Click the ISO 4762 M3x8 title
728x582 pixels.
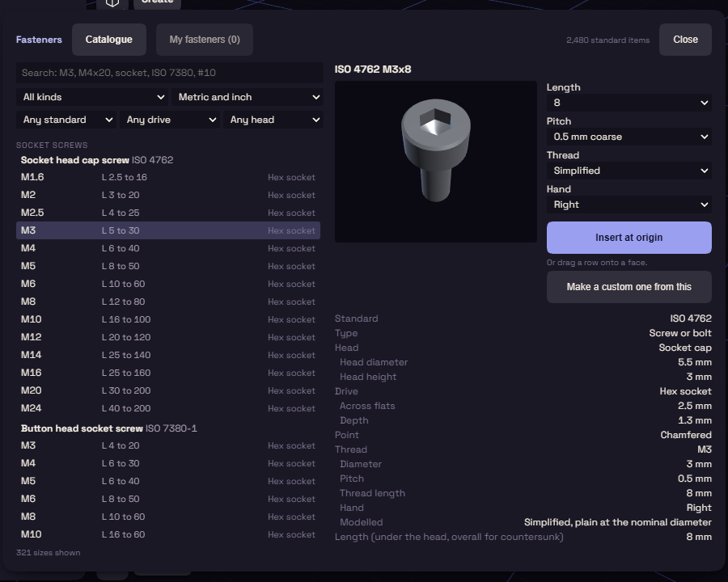coord(373,70)
